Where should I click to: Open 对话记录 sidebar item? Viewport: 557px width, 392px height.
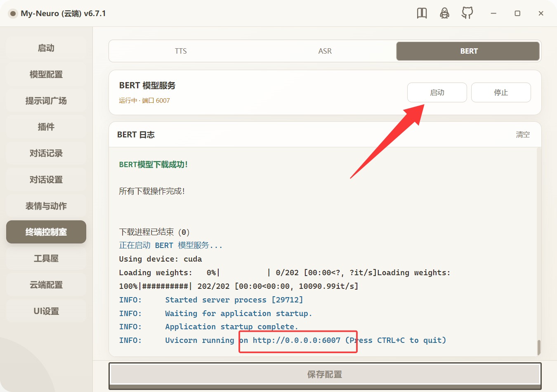tap(46, 153)
